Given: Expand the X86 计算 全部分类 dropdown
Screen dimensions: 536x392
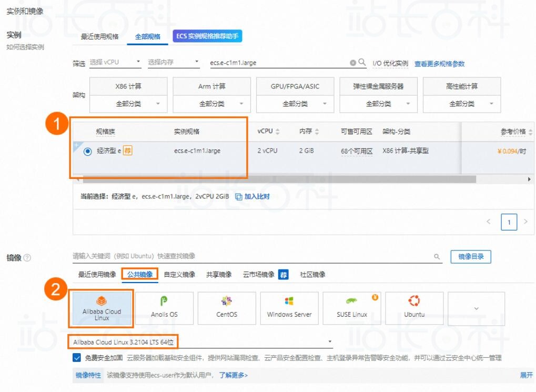Looking at the screenshot, I should 129,104.
